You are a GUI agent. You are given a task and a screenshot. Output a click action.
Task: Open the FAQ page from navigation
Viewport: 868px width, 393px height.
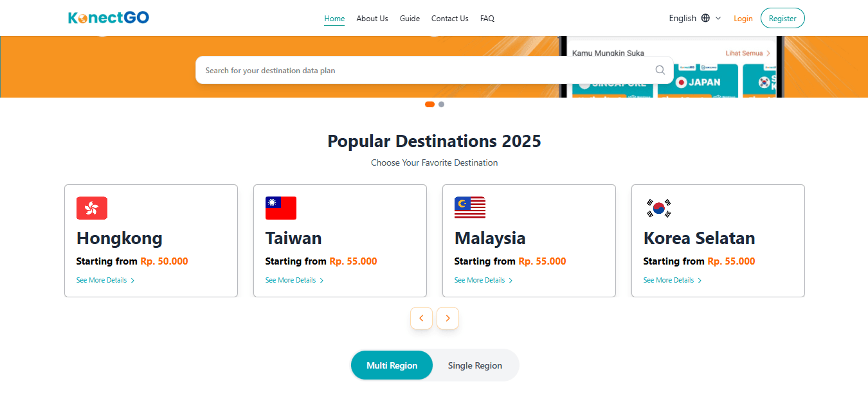coord(487,19)
